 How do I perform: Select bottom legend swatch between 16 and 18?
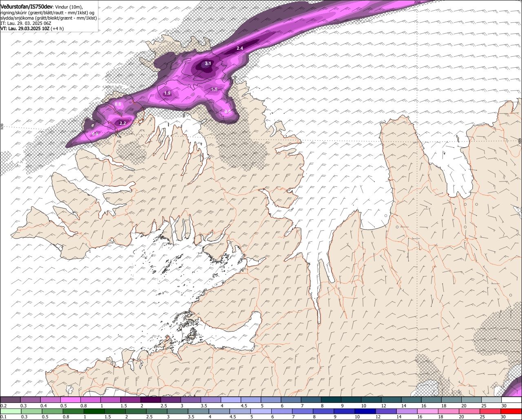[x=428, y=411]
